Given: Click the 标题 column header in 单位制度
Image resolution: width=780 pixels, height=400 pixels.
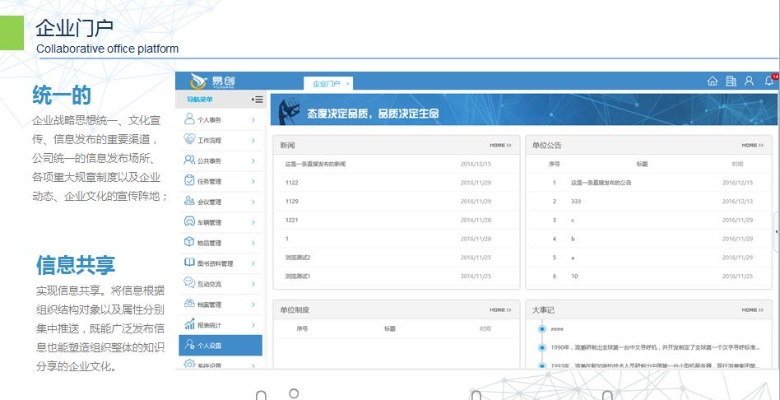Looking at the screenshot, I should (390, 328).
